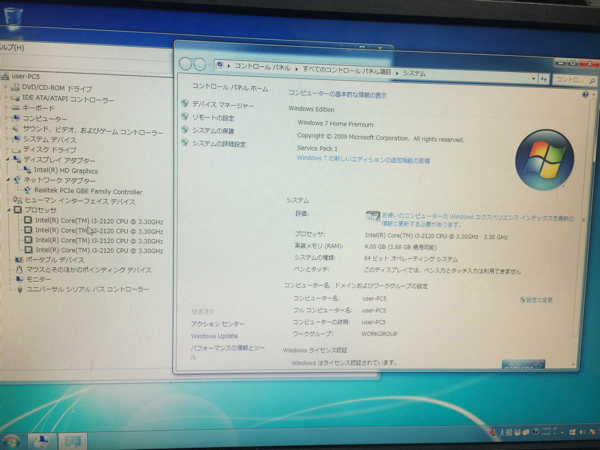600x450 pixels.
Task: Open the Recycle Bin desktop icon
Action: coord(13,17)
